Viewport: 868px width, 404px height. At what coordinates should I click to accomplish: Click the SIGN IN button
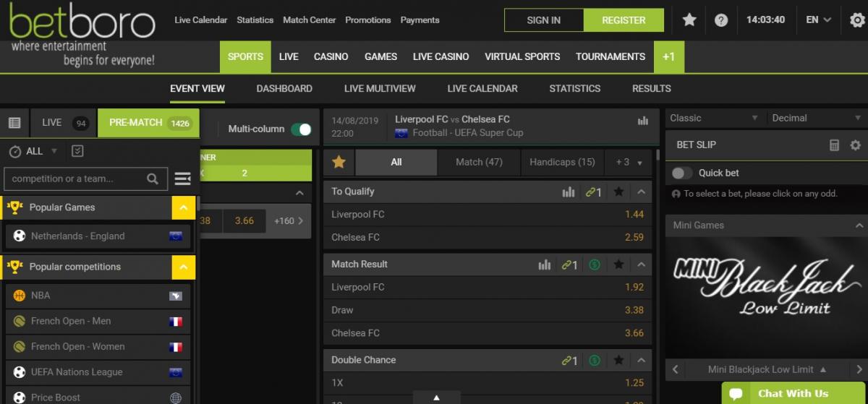pos(544,20)
